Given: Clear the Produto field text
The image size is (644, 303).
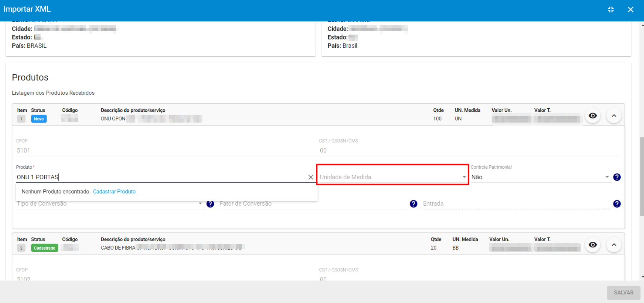Looking at the screenshot, I should pyautogui.click(x=311, y=177).
